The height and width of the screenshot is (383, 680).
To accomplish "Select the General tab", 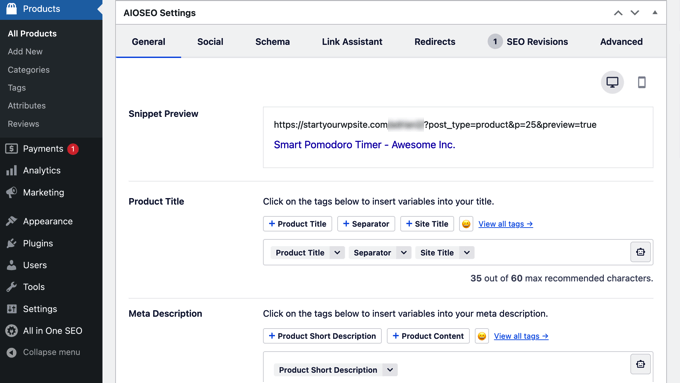I will pos(148,42).
